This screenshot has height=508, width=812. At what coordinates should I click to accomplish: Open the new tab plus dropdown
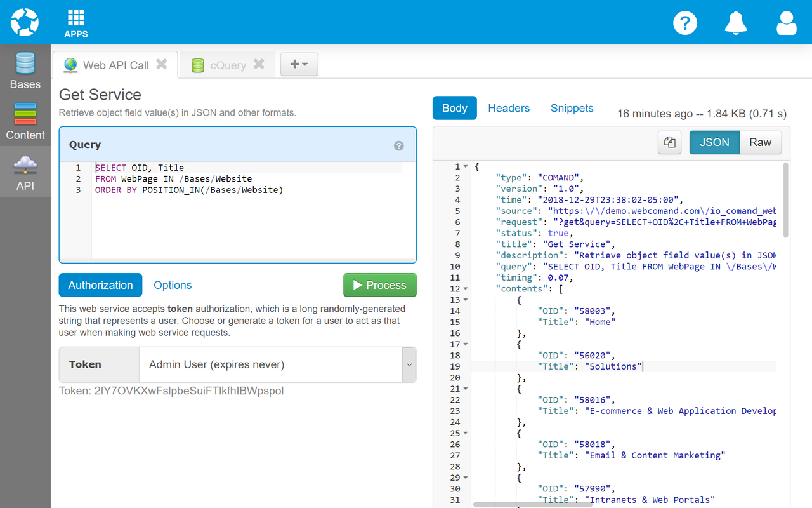point(299,64)
